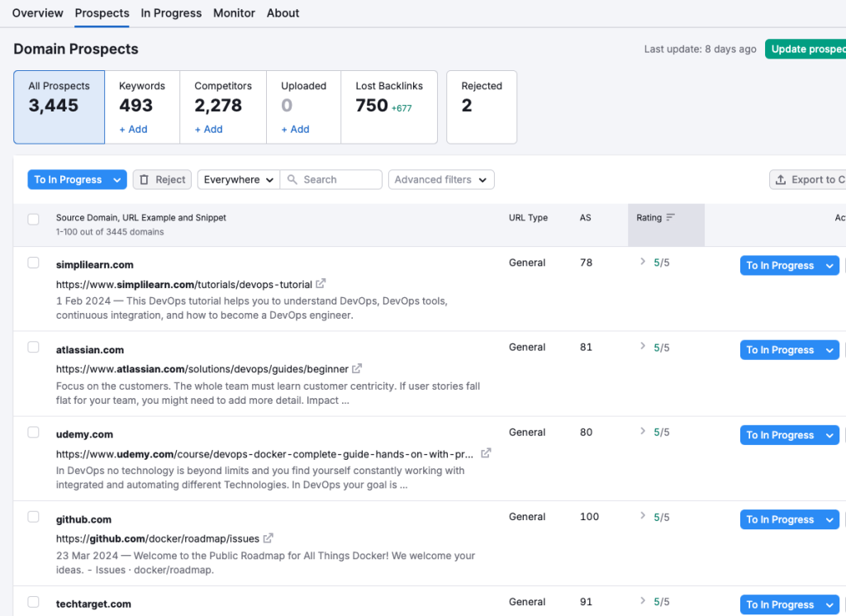Screen dimensions: 846x616
Task: Check the select-all checkbox in table header
Action: 33,219
